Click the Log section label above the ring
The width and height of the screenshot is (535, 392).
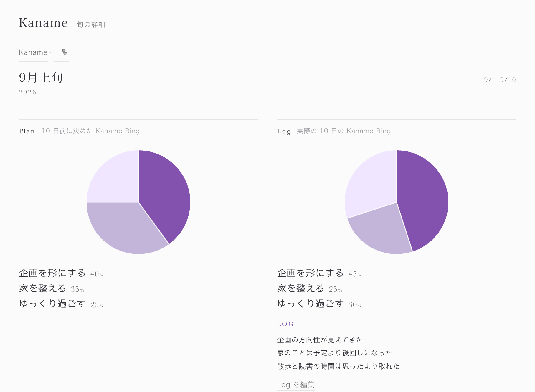click(x=284, y=131)
